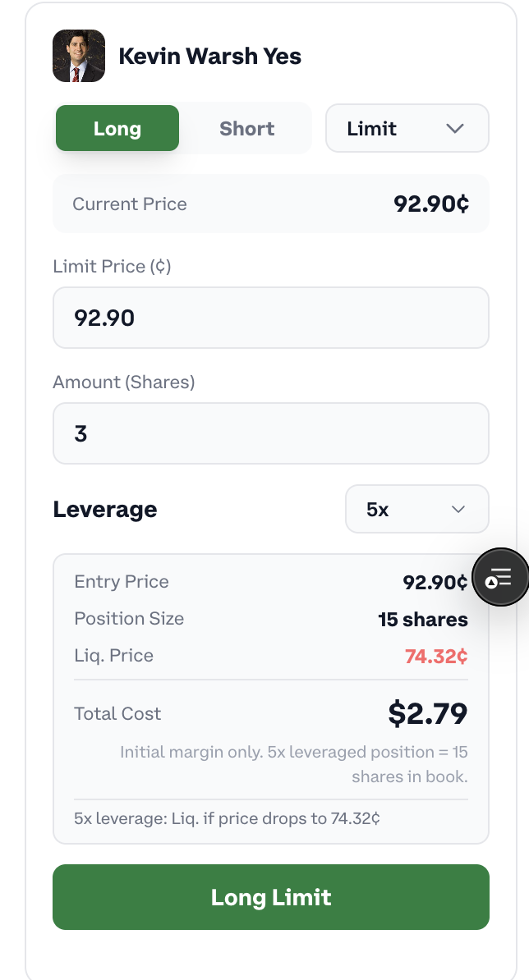The height and width of the screenshot is (980, 529).
Task: Click the chevron arrow beside Limit
Action: tap(454, 129)
